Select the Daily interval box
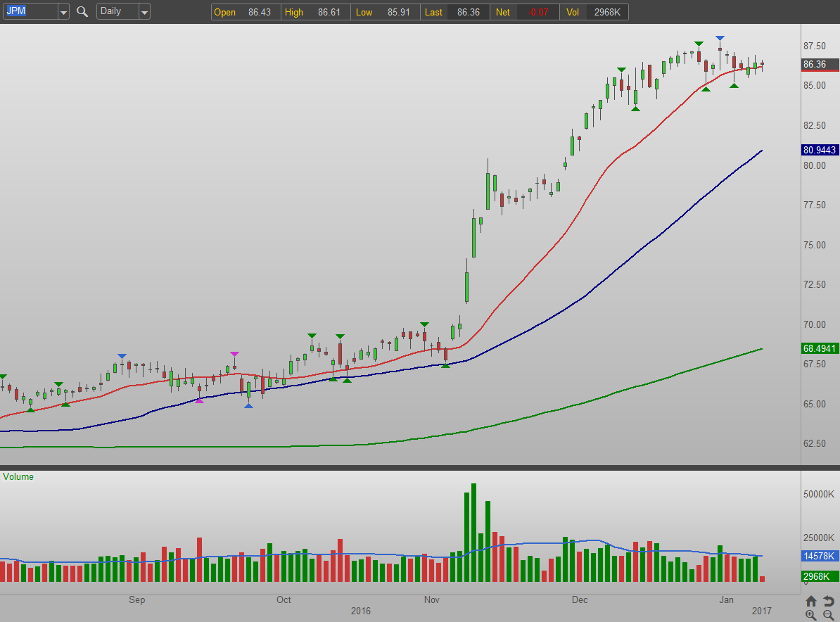 [117, 11]
